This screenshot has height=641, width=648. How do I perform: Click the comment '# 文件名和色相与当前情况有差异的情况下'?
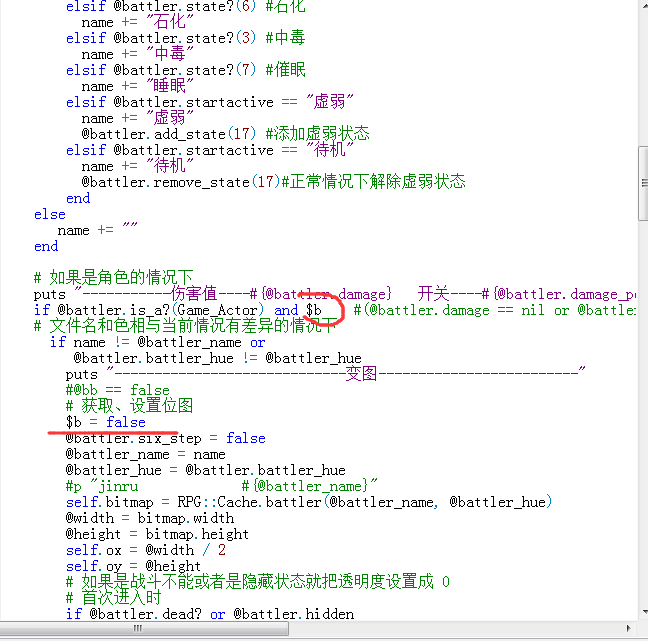coord(185,326)
